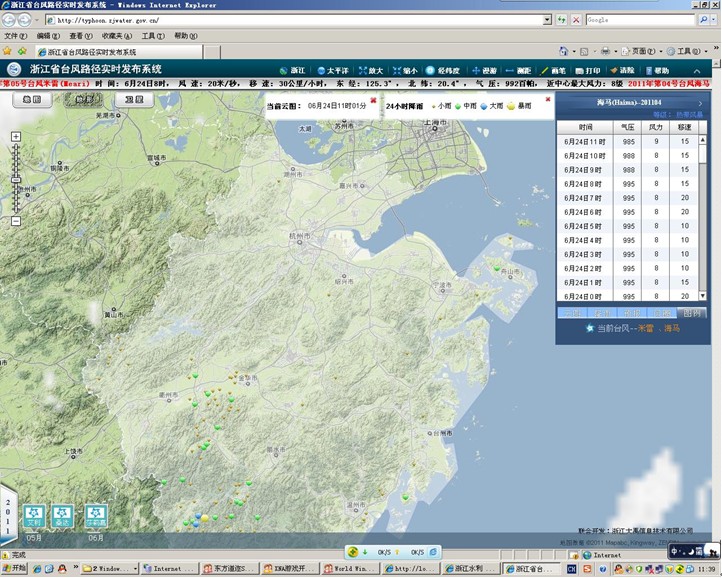The image size is (722, 578).
Task: Open the 文件 file menu
Action: click(16, 36)
